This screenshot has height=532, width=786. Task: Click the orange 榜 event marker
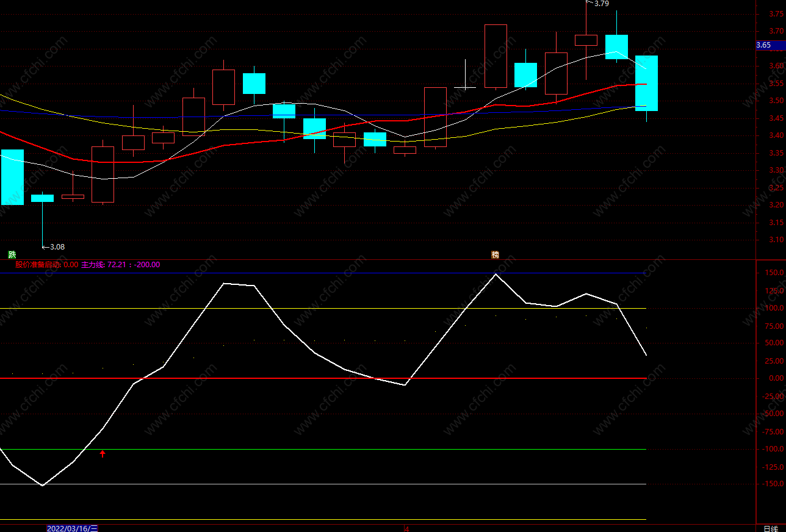click(x=495, y=254)
